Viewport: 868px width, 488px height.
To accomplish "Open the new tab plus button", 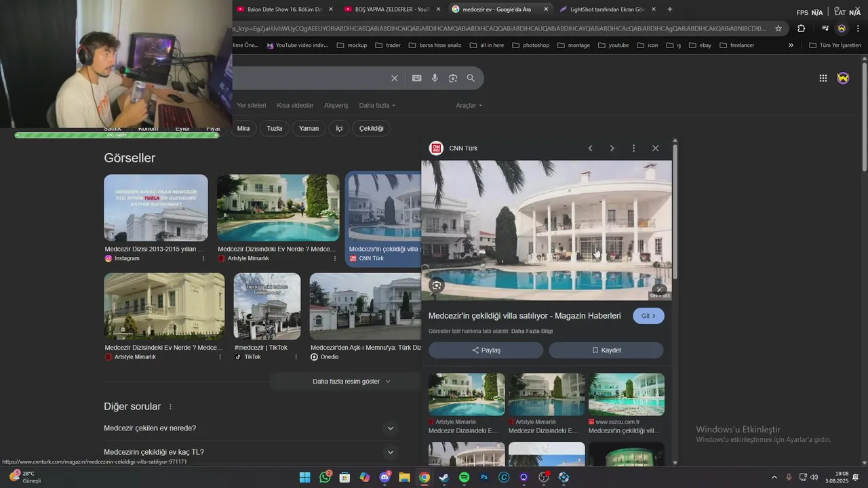I will [x=670, y=9].
